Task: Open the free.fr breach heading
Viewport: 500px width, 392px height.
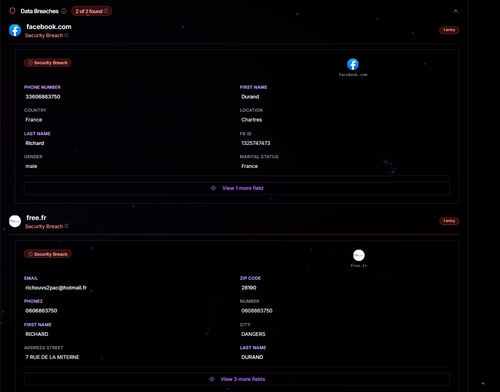Action: pos(36,218)
